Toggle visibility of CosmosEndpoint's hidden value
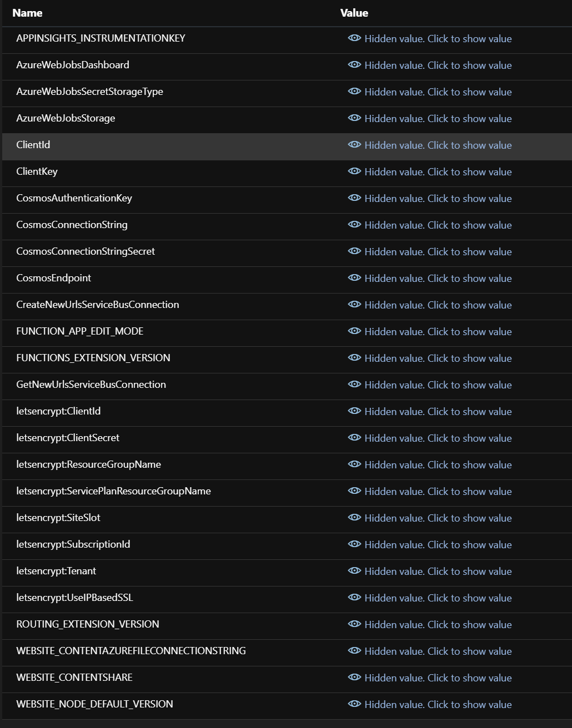This screenshot has height=728, width=572. (354, 278)
